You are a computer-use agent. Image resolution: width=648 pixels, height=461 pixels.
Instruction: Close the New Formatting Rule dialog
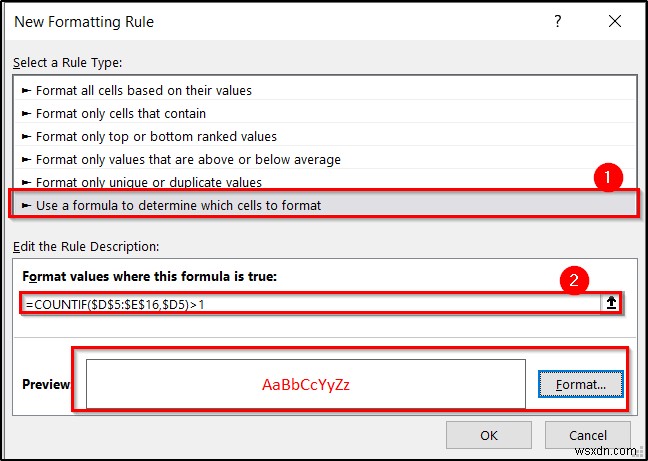pyautogui.click(x=613, y=21)
